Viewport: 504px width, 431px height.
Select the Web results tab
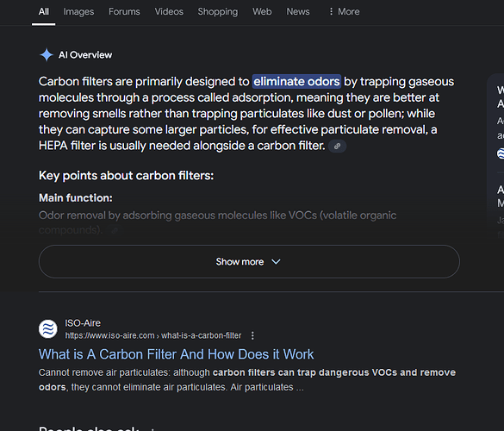point(262,11)
